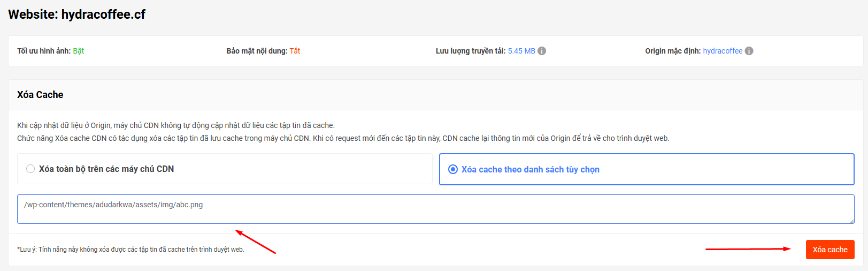
Task: Click the 5.45 MB traffic value
Action: [521, 51]
